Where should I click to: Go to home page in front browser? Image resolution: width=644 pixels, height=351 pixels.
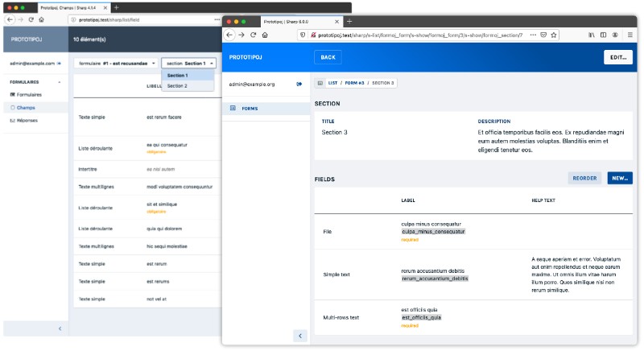pos(265,35)
